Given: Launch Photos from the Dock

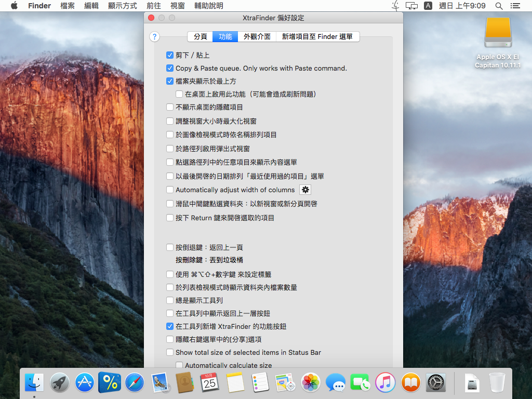Looking at the screenshot, I should tap(310, 382).
